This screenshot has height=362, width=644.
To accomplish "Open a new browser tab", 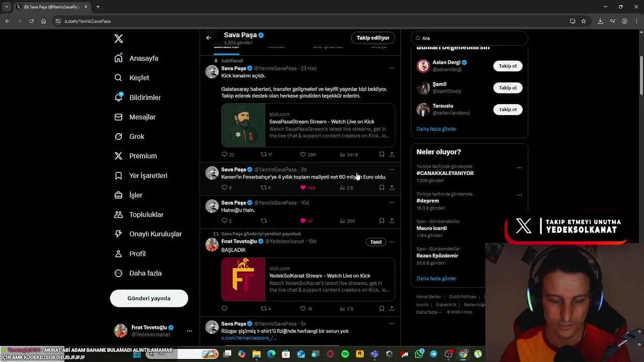I will [98, 7].
